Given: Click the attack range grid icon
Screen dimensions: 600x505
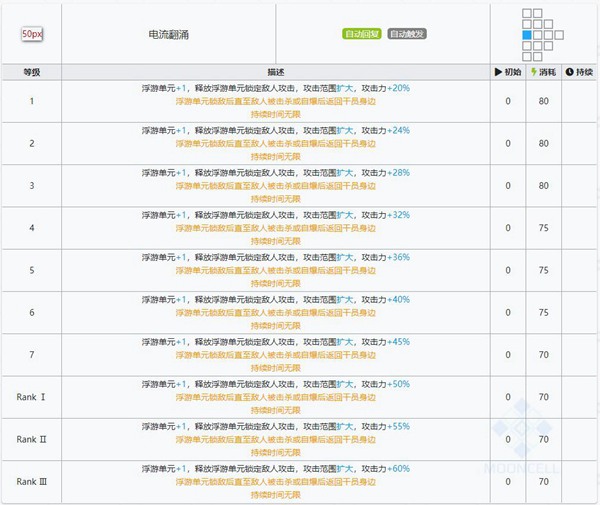Looking at the screenshot, I should (539, 32).
